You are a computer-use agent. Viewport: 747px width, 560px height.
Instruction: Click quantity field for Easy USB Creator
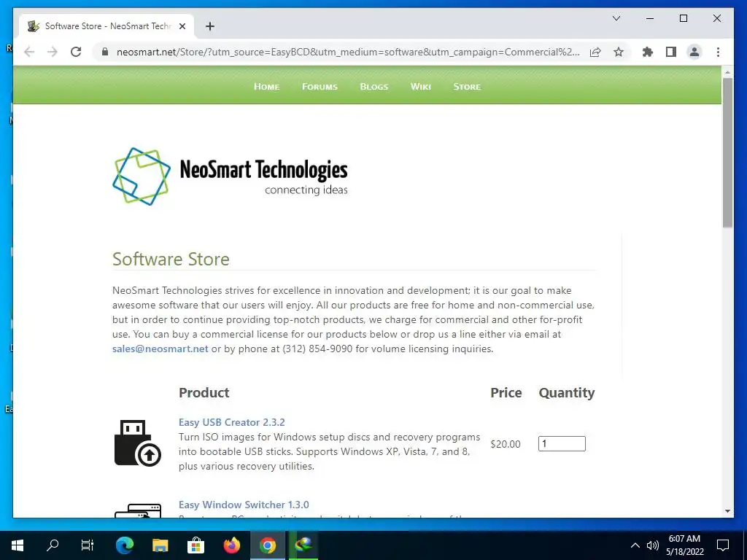(562, 444)
